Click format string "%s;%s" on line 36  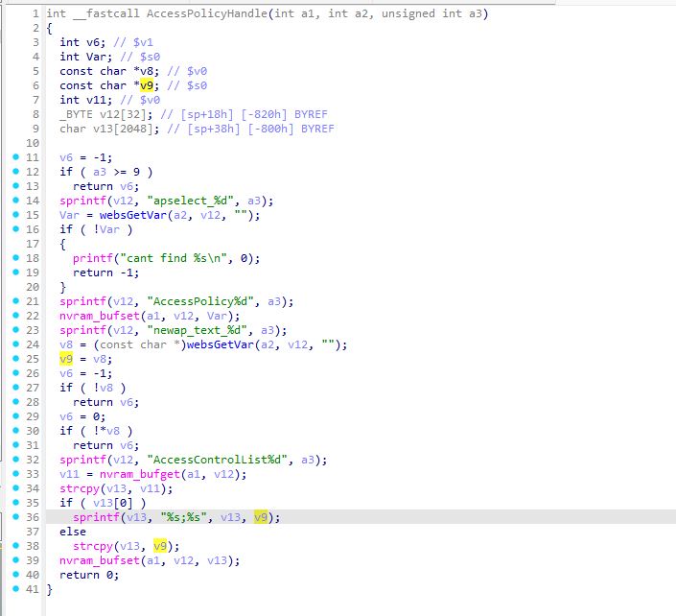point(183,517)
